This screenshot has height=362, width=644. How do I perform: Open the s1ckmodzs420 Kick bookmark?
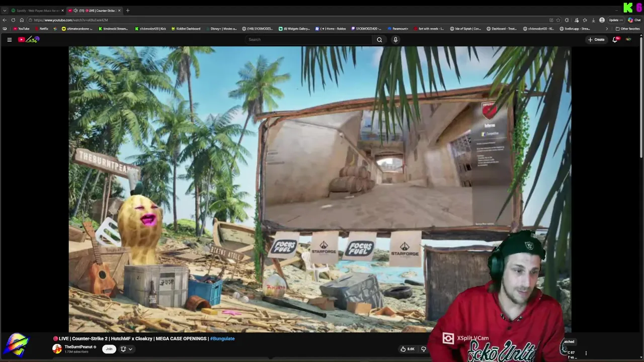click(x=150, y=29)
